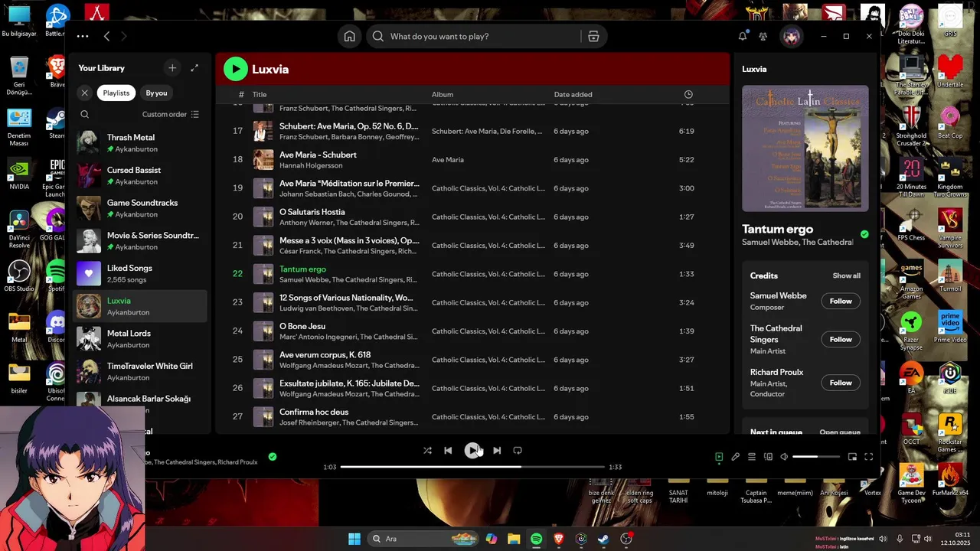The image size is (980, 551).
Task: Open queue from Next in queue
Action: pyautogui.click(x=840, y=432)
